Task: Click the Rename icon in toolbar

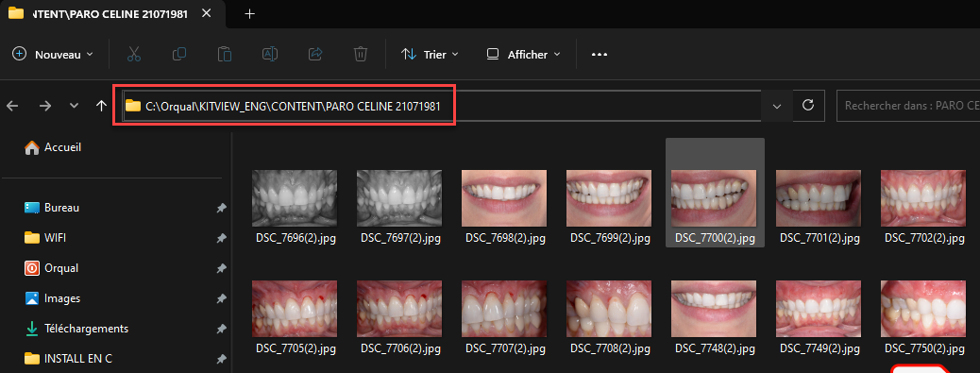Action: [x=270, y=55]
